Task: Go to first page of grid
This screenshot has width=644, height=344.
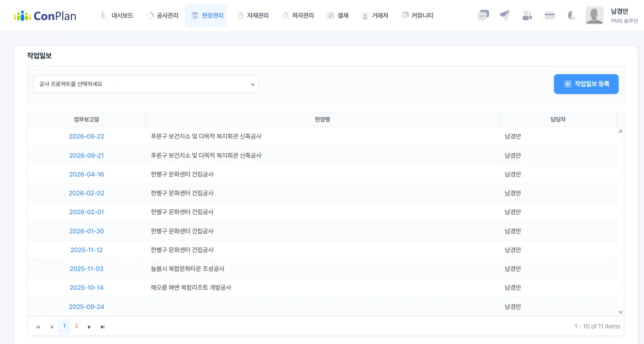Action: (38, 327)
